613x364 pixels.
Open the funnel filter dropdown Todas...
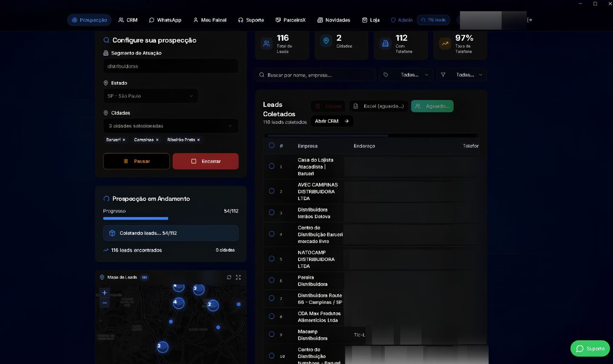tap(462, 75)
